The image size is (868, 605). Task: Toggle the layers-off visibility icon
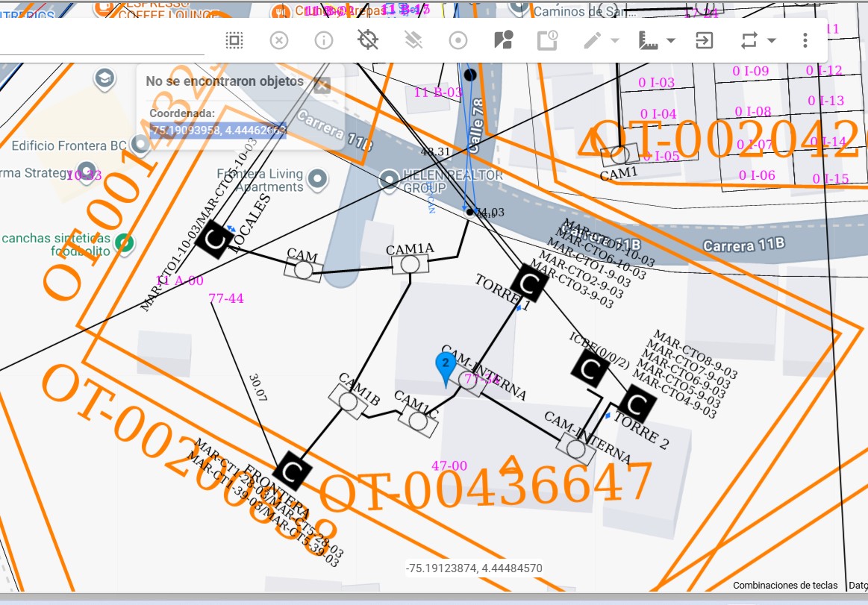[413, 40]
